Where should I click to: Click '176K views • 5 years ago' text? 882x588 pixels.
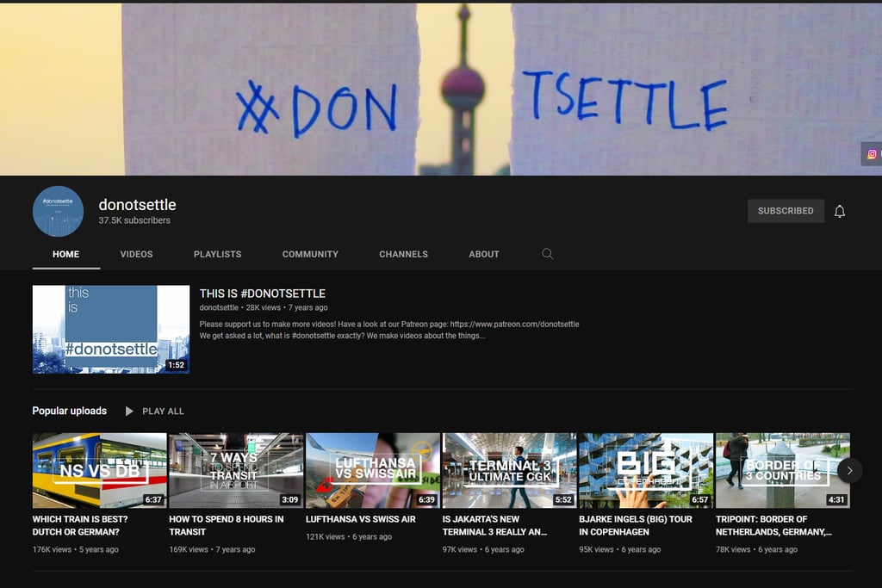click(76, 550)
